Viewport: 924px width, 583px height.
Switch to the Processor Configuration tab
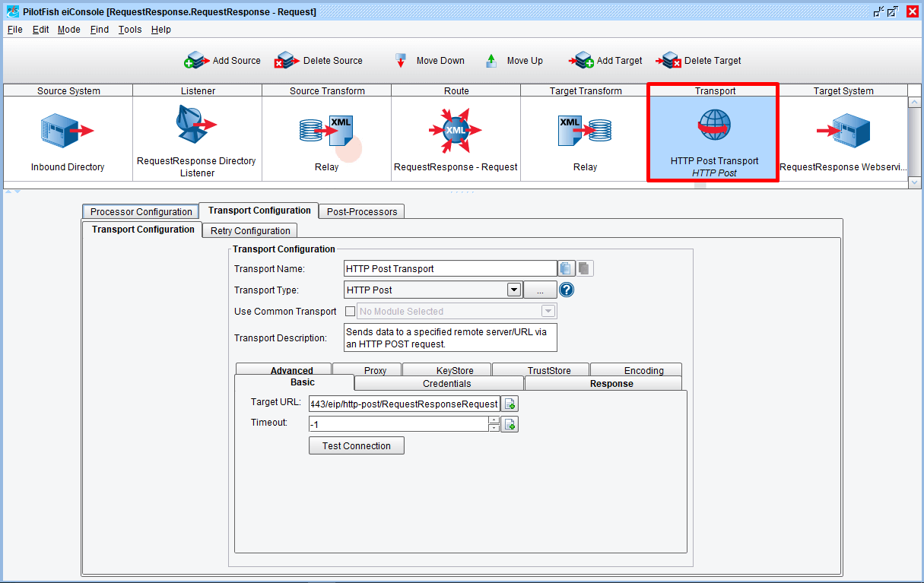point(141,211)
